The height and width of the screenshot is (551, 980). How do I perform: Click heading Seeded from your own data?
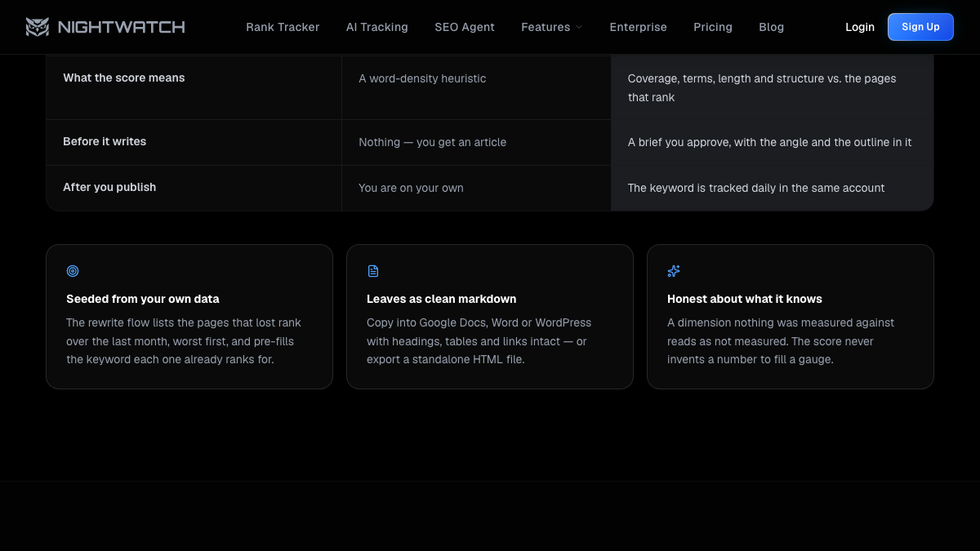143,299
